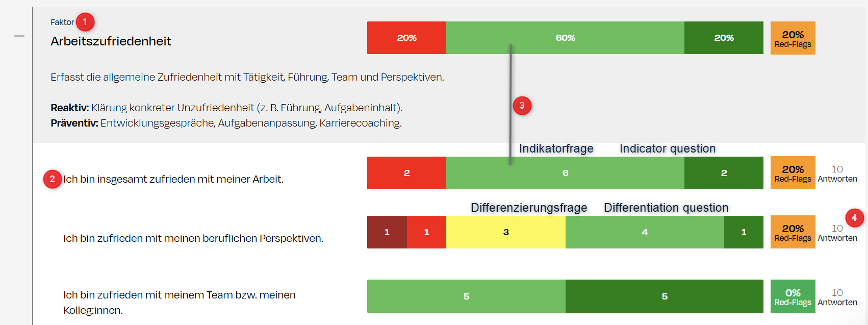Click the red numbered marker 4

point(854,218)
